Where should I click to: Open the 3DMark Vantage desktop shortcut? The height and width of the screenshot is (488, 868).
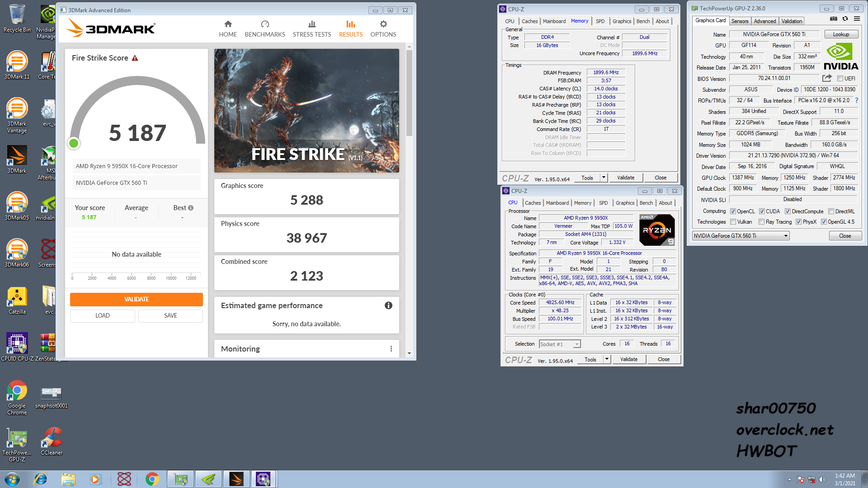[x=17, y=116]
